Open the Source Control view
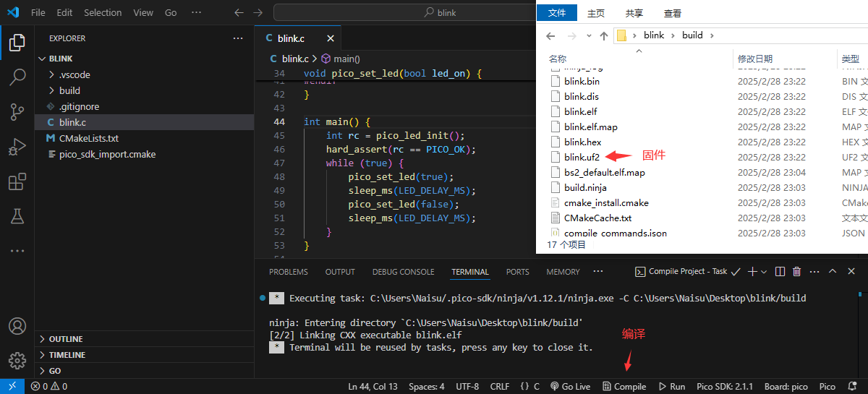 17,112
